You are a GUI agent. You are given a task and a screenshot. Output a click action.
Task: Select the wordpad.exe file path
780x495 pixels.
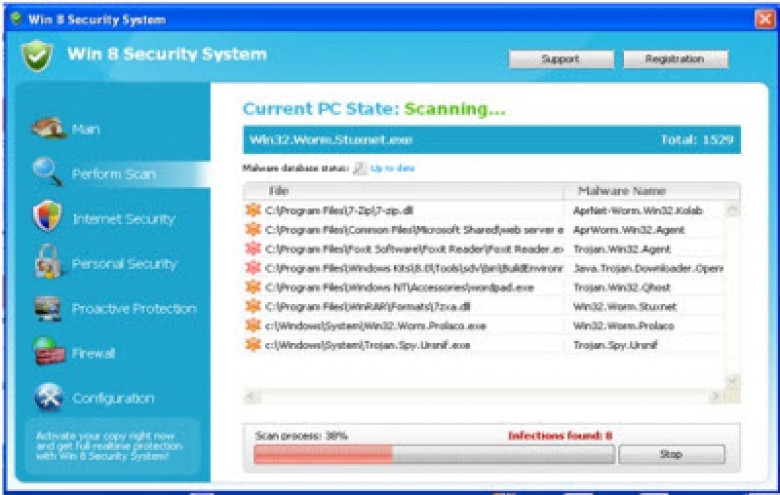tap(399, 288)
